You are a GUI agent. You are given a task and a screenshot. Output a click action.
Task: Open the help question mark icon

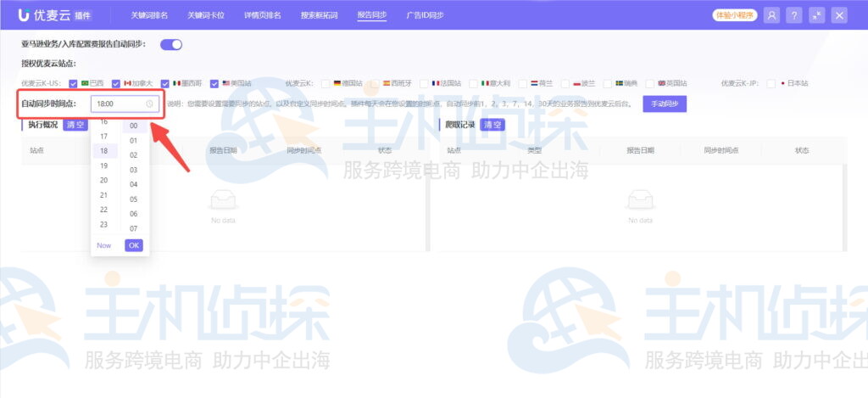793,15
